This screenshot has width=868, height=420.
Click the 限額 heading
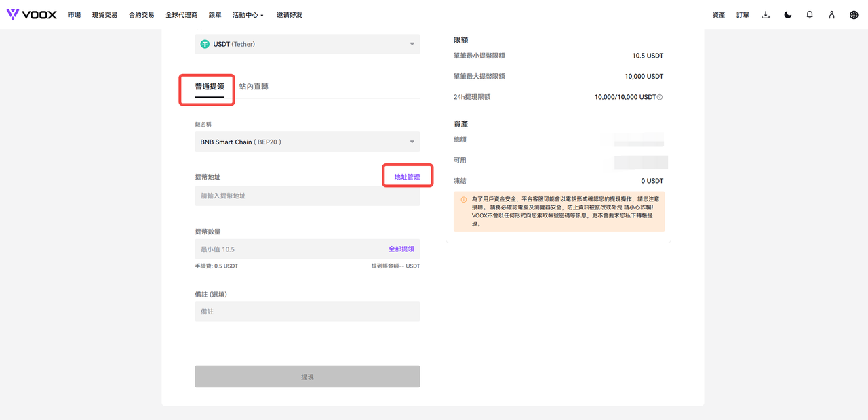point(461,40)
